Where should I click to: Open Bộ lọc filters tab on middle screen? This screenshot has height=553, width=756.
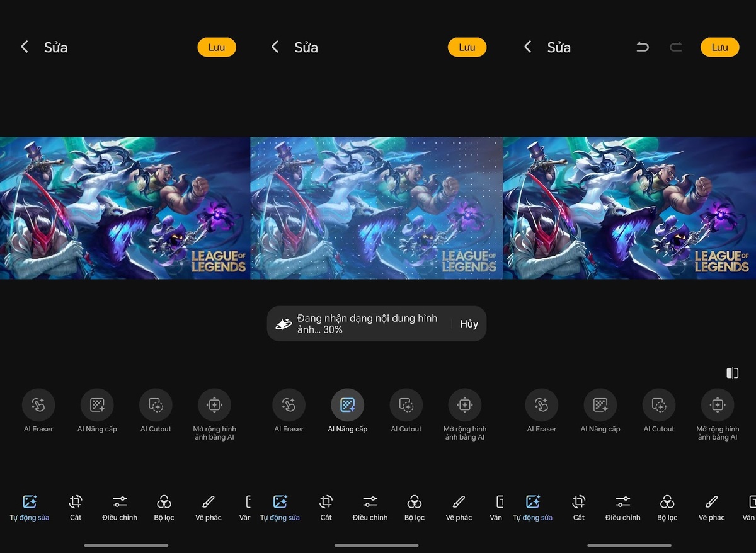click(x=415, y=508)
